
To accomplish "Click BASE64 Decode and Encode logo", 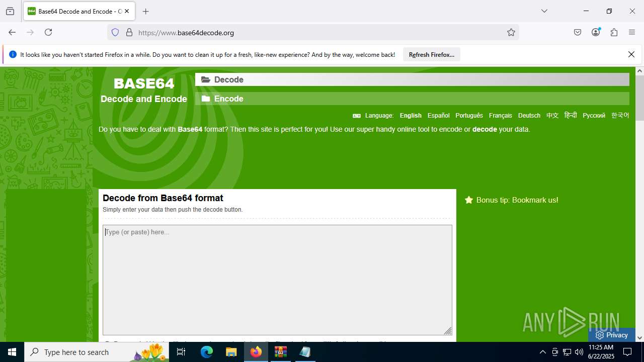I will coord(144,90).
